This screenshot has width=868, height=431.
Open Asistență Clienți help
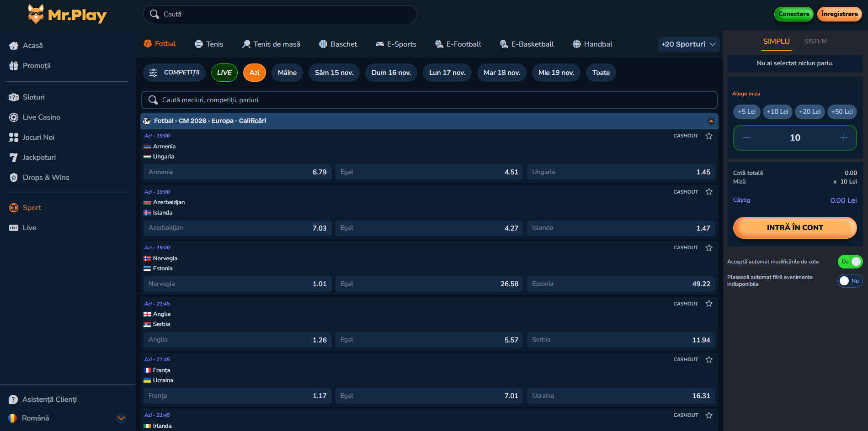tap(49, 399)
